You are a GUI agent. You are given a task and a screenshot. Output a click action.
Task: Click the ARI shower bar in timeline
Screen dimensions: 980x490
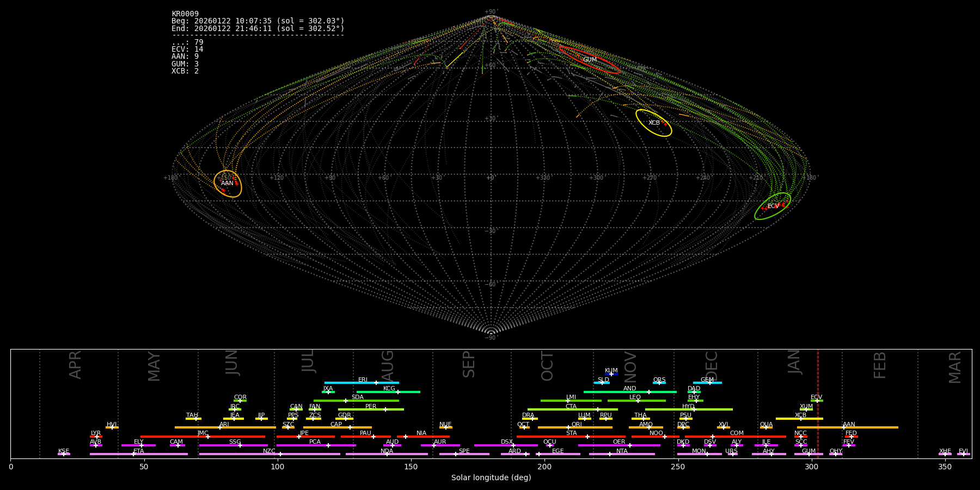[x=225, y=427]
